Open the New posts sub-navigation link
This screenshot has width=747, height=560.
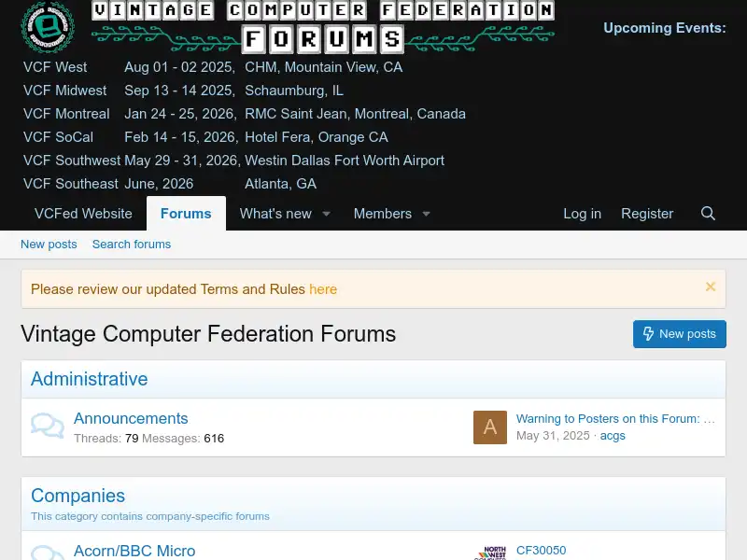[49, 245]
